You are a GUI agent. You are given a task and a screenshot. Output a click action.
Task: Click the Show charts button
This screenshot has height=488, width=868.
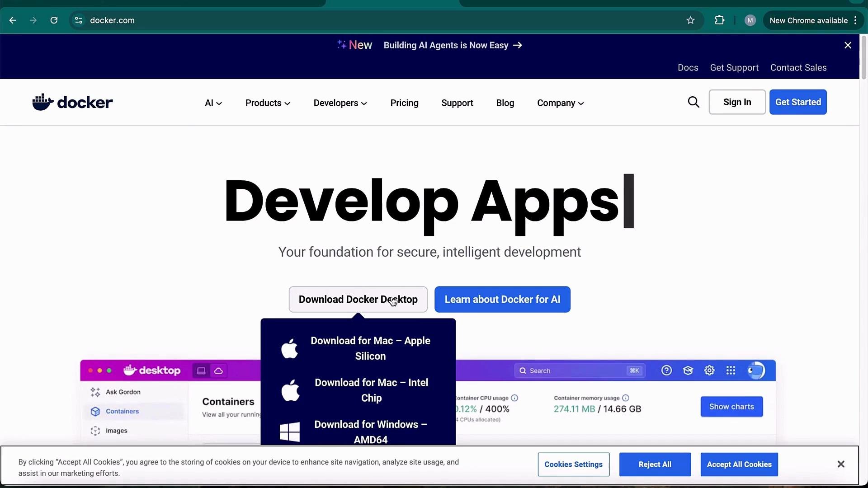pyautogui.click(x=731, y=407)
